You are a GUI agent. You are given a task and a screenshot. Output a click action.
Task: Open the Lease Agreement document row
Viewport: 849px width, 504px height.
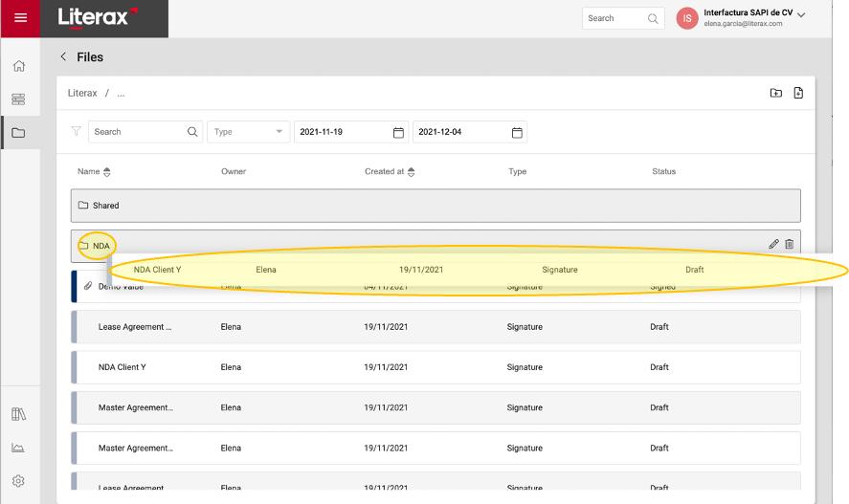pyautogui.click(x=436, y=327)
